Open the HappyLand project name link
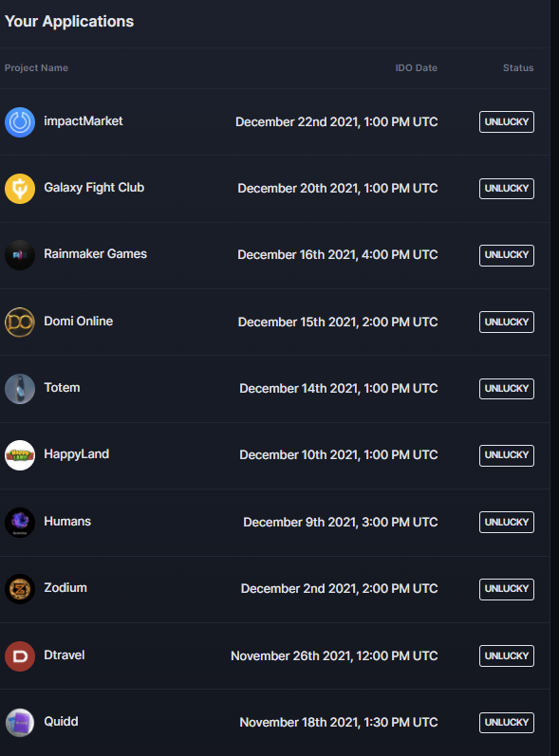The image size is (559, 756). coord(76,454)
